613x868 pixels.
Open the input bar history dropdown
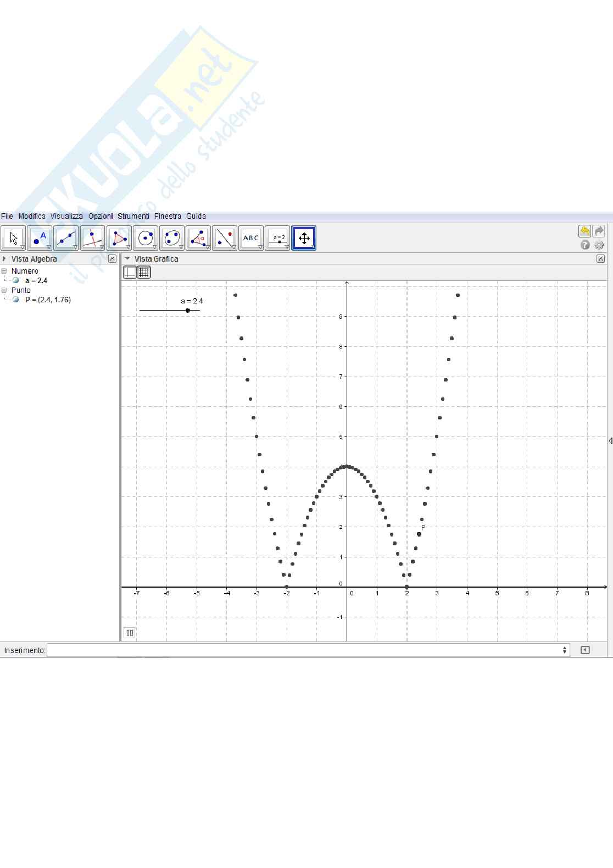click(564, 650)
